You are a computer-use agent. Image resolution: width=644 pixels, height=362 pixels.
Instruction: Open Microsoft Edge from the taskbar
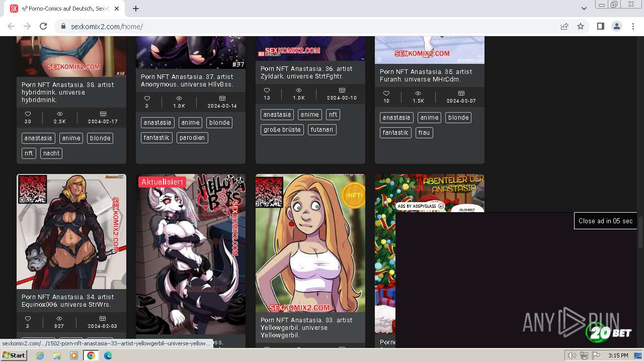tap(108, 355)
